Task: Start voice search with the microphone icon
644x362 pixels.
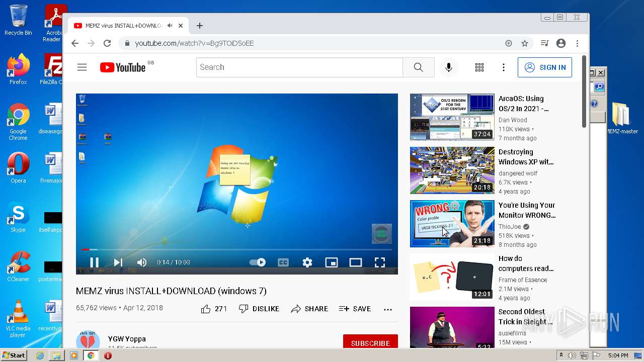Action: [448, 67]
